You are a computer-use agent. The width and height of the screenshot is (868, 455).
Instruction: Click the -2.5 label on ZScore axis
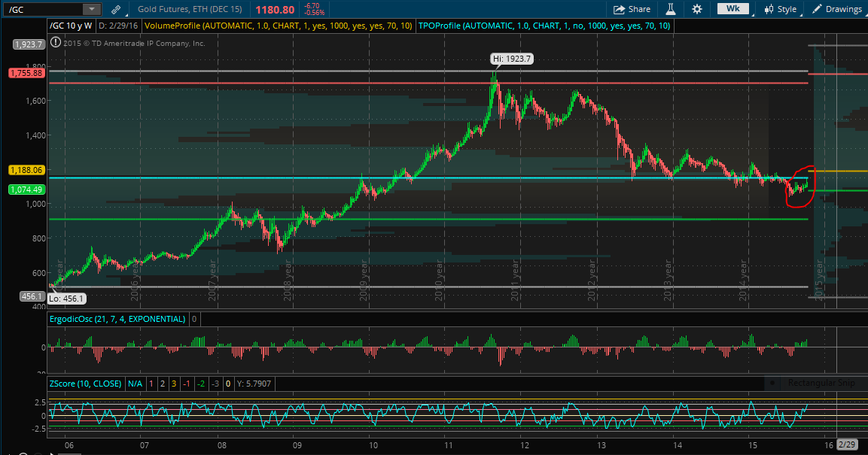[38, 429]
